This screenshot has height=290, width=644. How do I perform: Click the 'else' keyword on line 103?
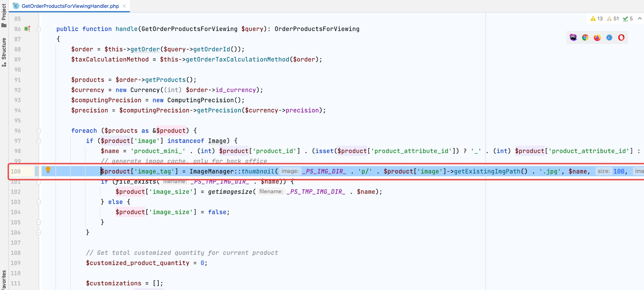coord(115,202)
